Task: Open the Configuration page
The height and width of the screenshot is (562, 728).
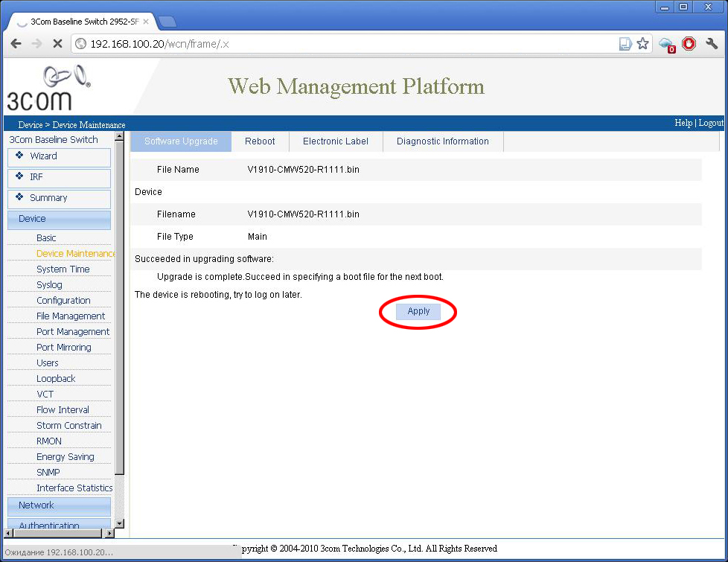Action: 63,301
